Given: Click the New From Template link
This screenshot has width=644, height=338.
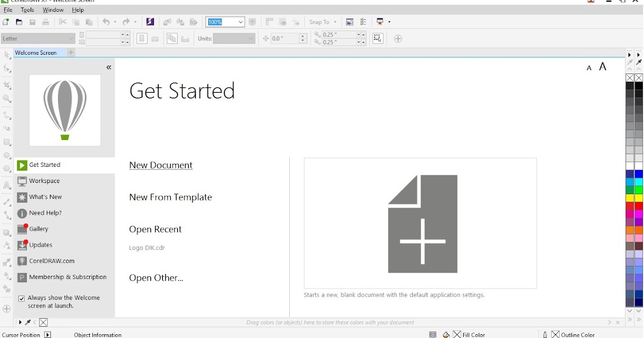Looking at the screenshot, I should [x=171, y=197].
